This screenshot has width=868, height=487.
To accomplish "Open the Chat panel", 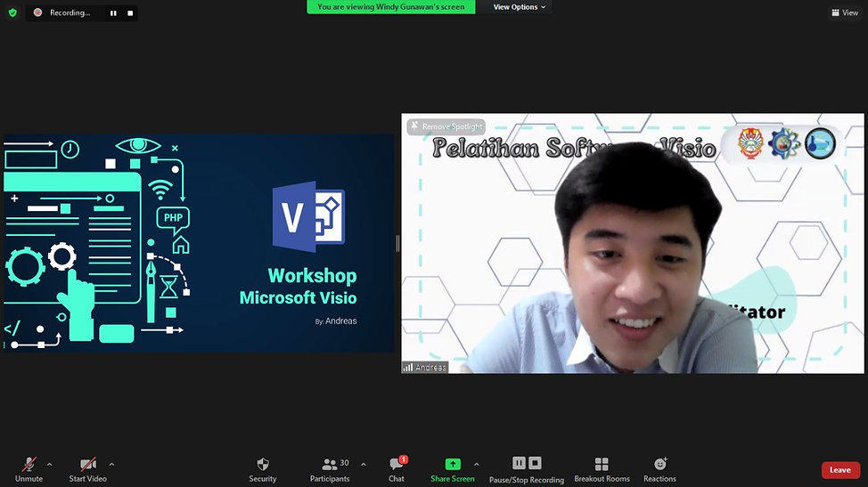I will click(x=397, y=469).
